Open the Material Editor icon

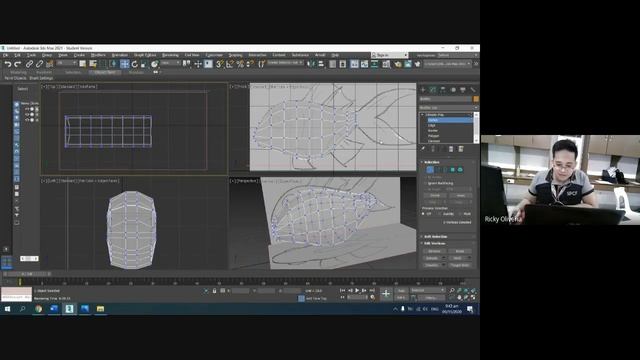point(386,64)
